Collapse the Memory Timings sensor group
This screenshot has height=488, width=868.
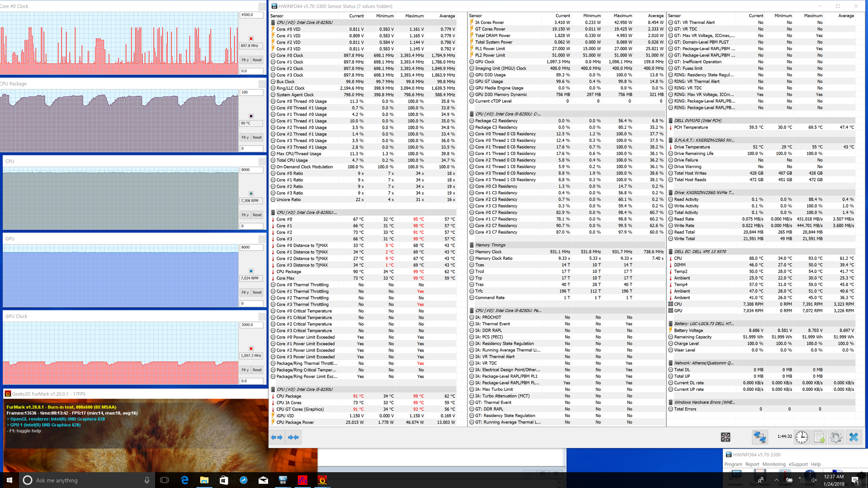pos(490,245)
